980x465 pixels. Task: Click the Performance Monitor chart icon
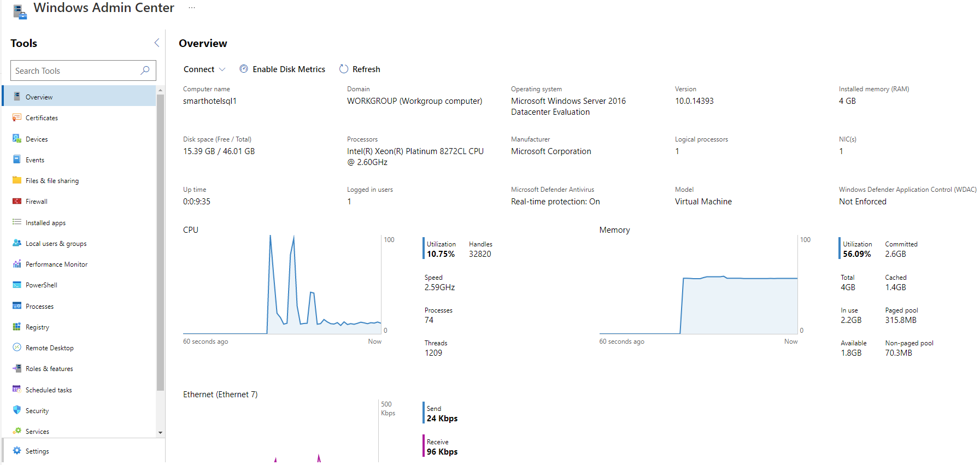tap(17, 264)
